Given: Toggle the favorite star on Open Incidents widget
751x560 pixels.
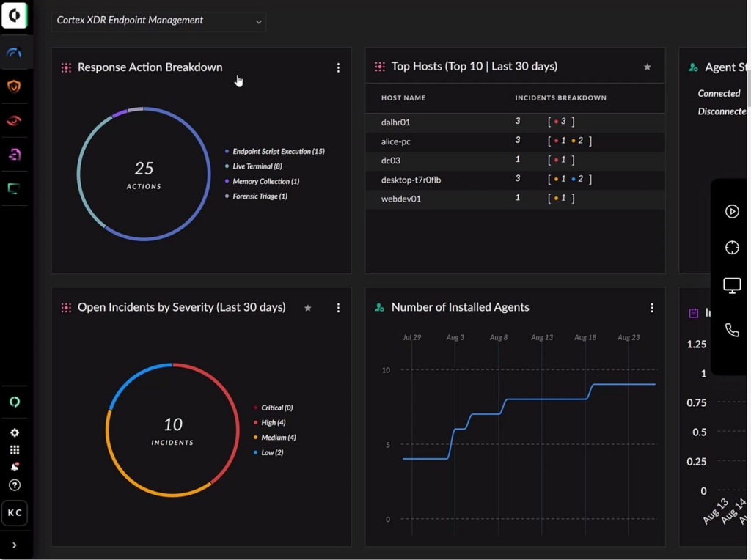Looking at the screenshot, I should (x=307, y=308).
